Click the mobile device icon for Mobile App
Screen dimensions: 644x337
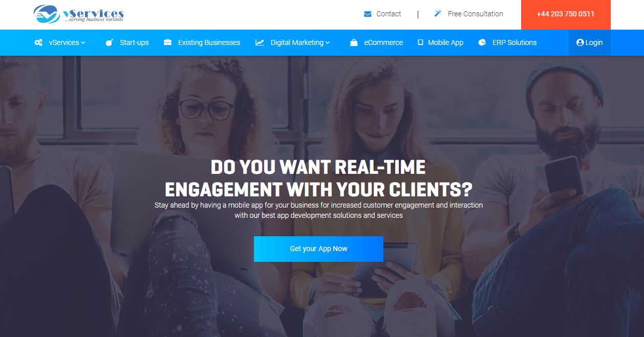pyautogui.click(x=420, y=42)
